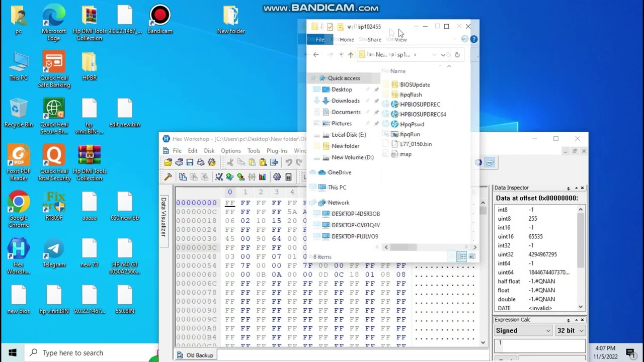Click the Data Inspector scroll-down arrow
This screenshot has width=644, height=362.
pos(581,307)
